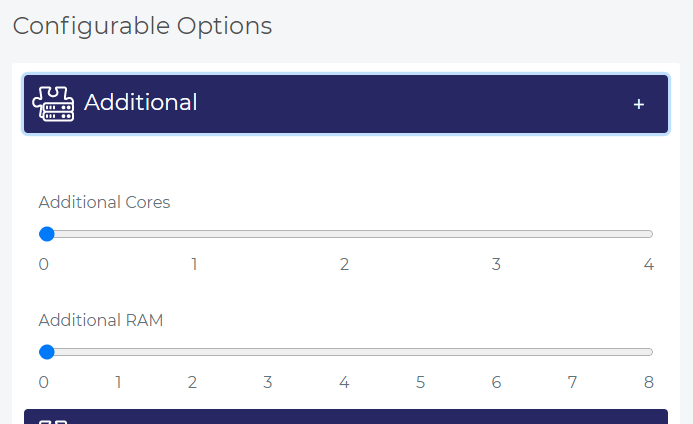This screenshot has height=424, width=693.
Task: Expand the Additional section with plus icon
Action: (639, 104)
